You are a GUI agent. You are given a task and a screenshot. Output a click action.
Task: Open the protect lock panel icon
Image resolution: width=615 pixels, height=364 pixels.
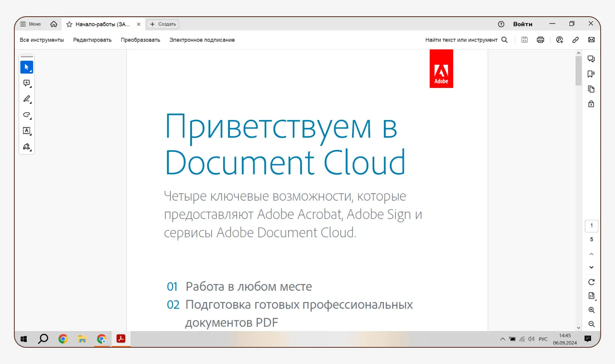591,104
